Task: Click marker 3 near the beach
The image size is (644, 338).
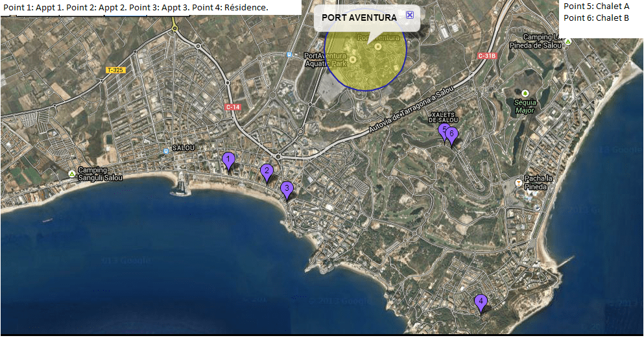Action: [x=287, y=189]
